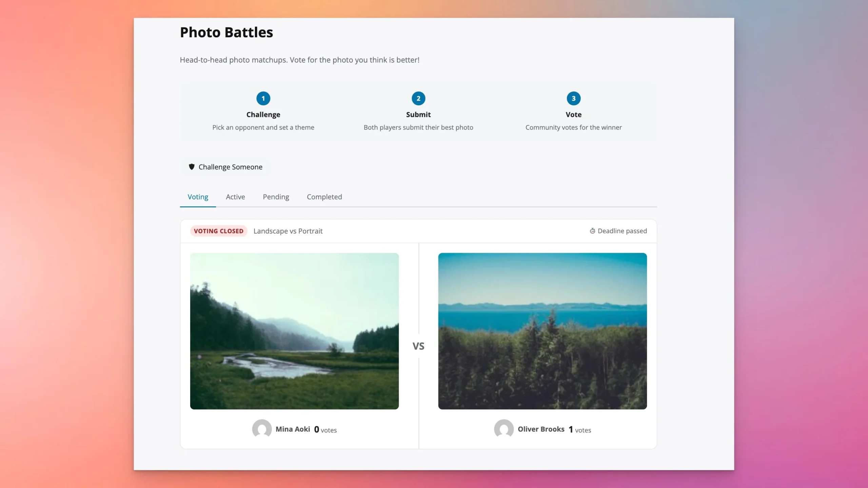Click the step 2 circle icon
The image size is (868, 488).
pyautogui.click(x=418, y=99)
